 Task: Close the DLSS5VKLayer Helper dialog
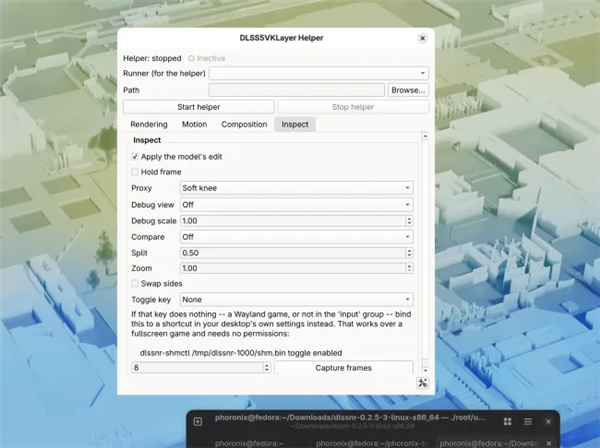click(422, 38)
